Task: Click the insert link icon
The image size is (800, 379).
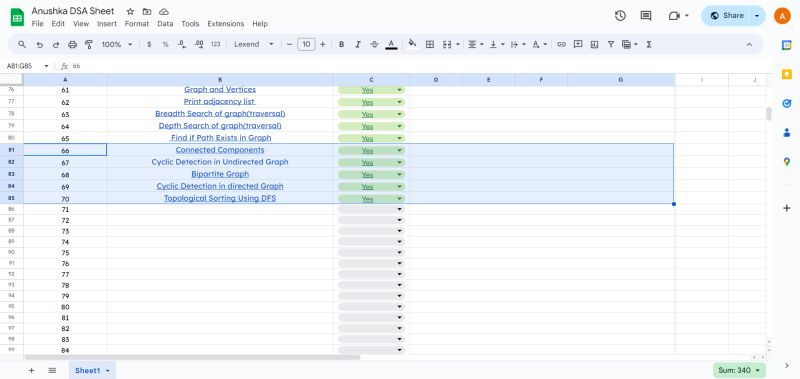Action: [x=561, y=44]
